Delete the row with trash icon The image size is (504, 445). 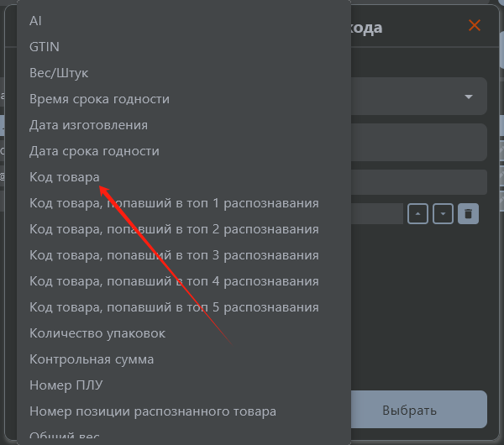[469, 214]
